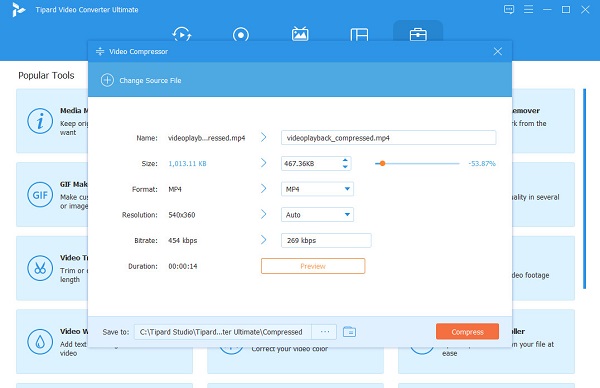This screenshot has height=388, width=600.
Task: Click source size value 1,013.11 KB
Action: [188, 163]
